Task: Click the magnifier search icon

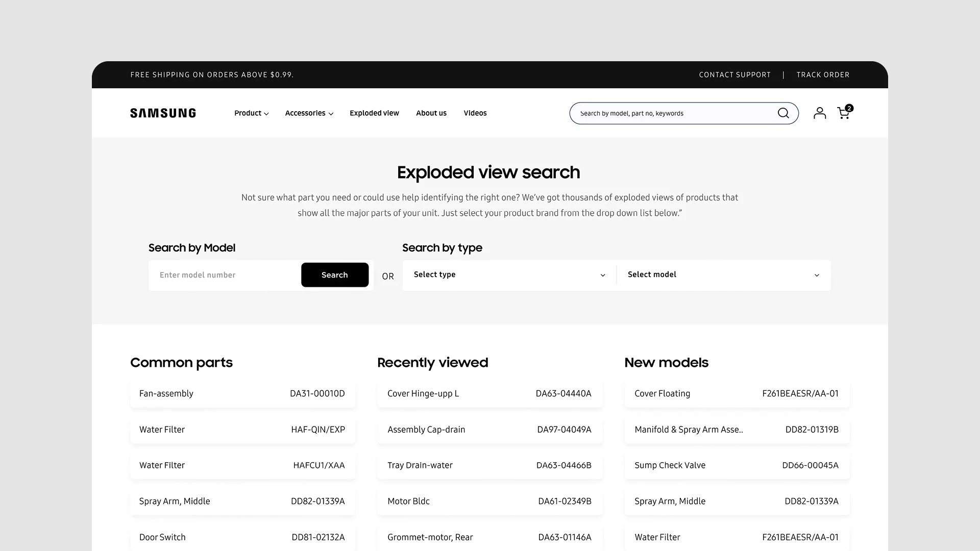Action: (783, 113)
